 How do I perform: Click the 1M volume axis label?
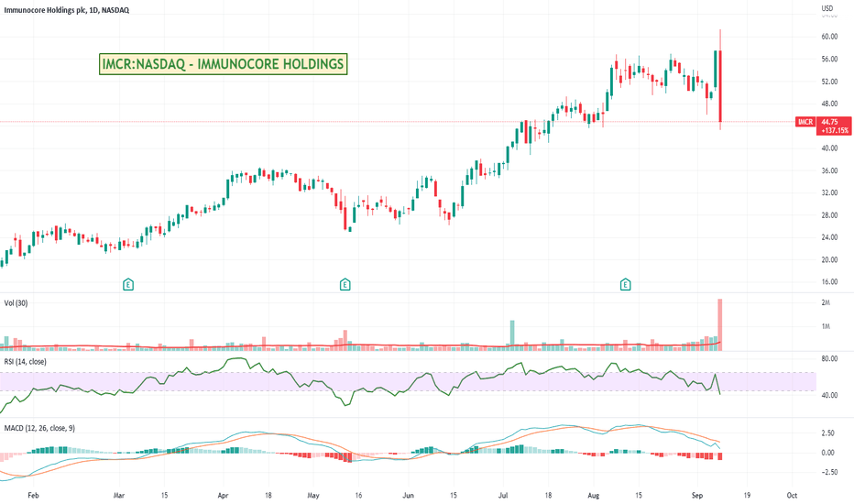pyautogui.click(x=826, y=326)
